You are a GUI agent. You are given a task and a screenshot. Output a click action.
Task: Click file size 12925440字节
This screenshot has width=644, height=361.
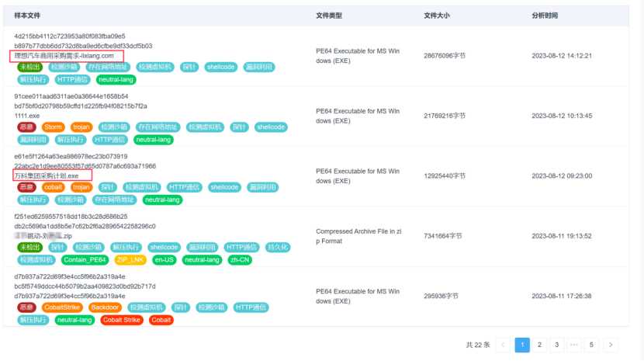445,176
